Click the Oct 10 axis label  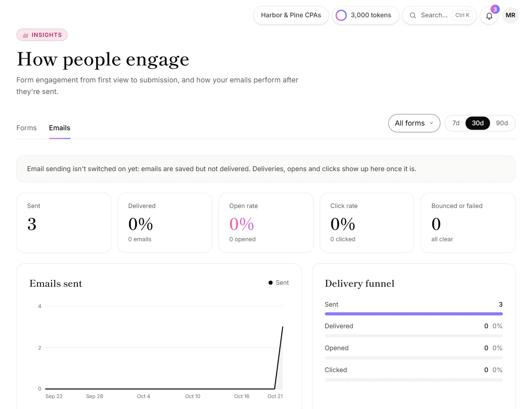pos(193,396)
